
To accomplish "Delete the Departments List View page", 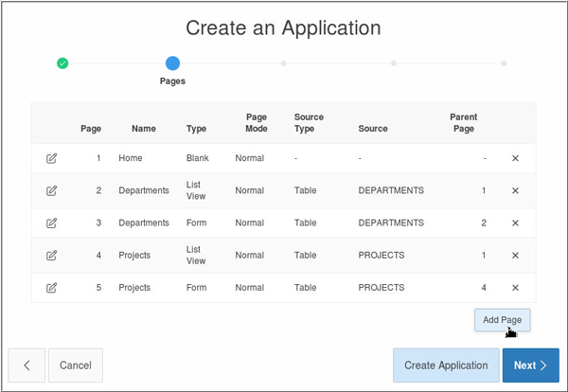I will point(515,190).
